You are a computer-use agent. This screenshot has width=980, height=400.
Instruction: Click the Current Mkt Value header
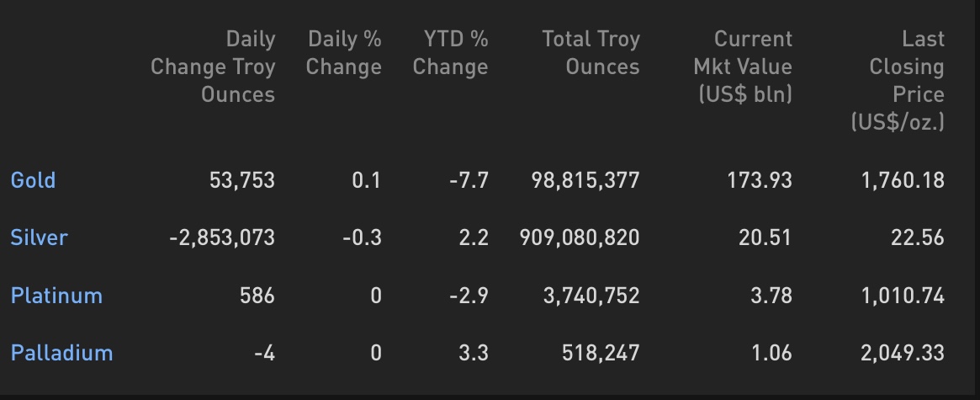(743, 67)
